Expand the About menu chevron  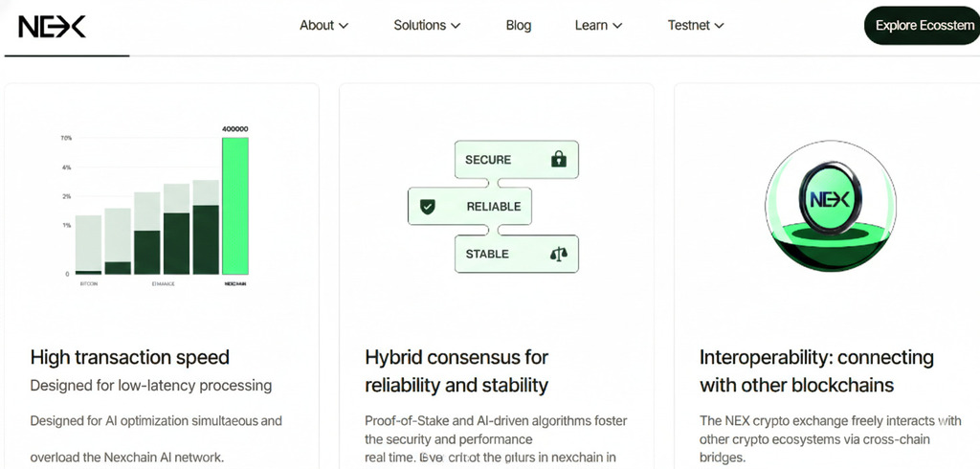tap(344, 26)
